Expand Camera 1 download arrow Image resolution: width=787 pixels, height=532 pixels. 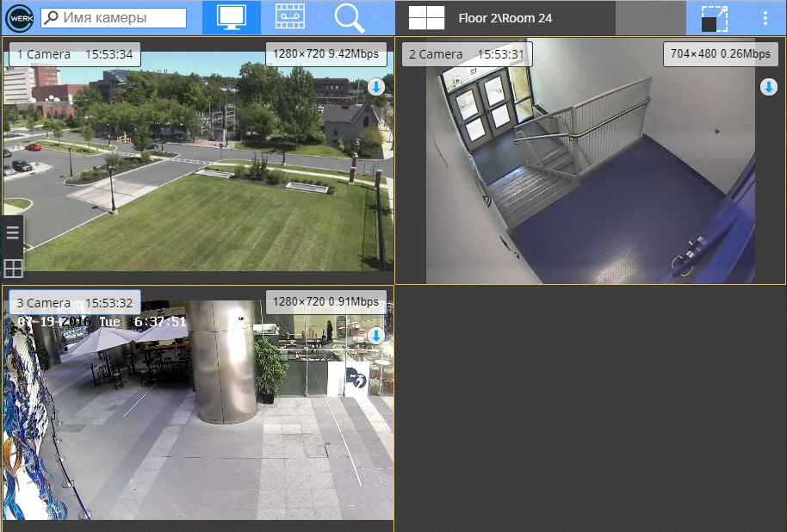pos(376,87)
